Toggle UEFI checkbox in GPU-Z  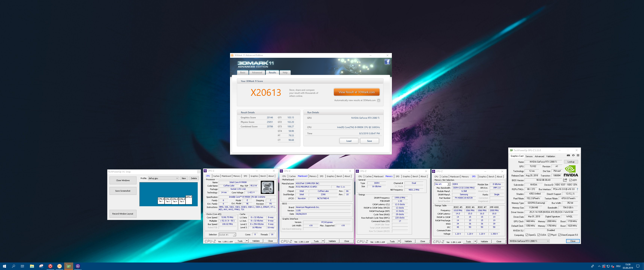[570, 180]
